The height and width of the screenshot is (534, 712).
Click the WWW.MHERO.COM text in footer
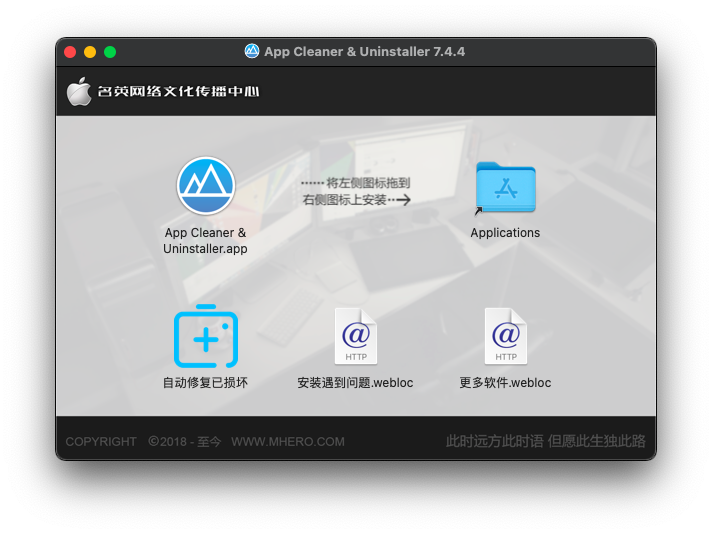288,441
